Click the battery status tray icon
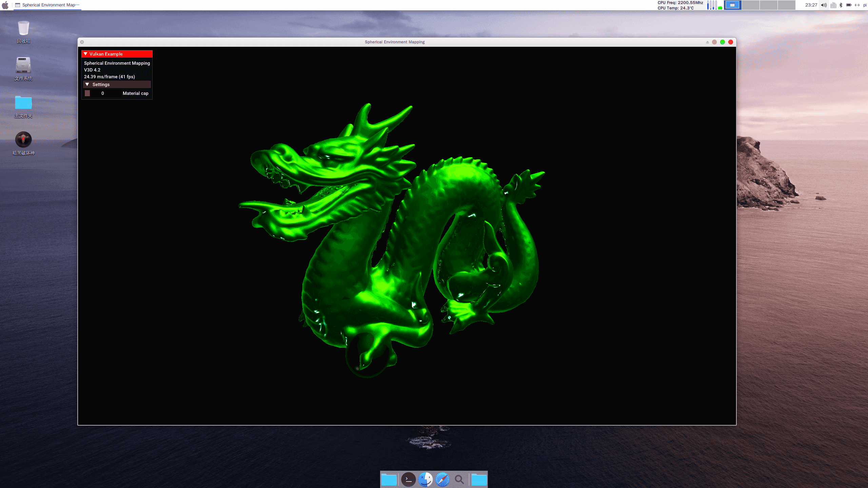This screenshot has width=868, height=488. tap(849, 5)
